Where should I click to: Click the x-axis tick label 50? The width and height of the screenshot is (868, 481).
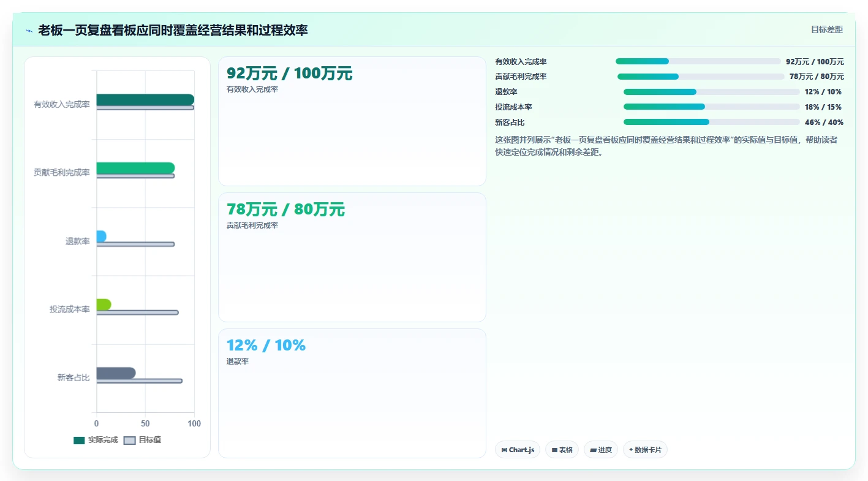(x=145, y=423)
